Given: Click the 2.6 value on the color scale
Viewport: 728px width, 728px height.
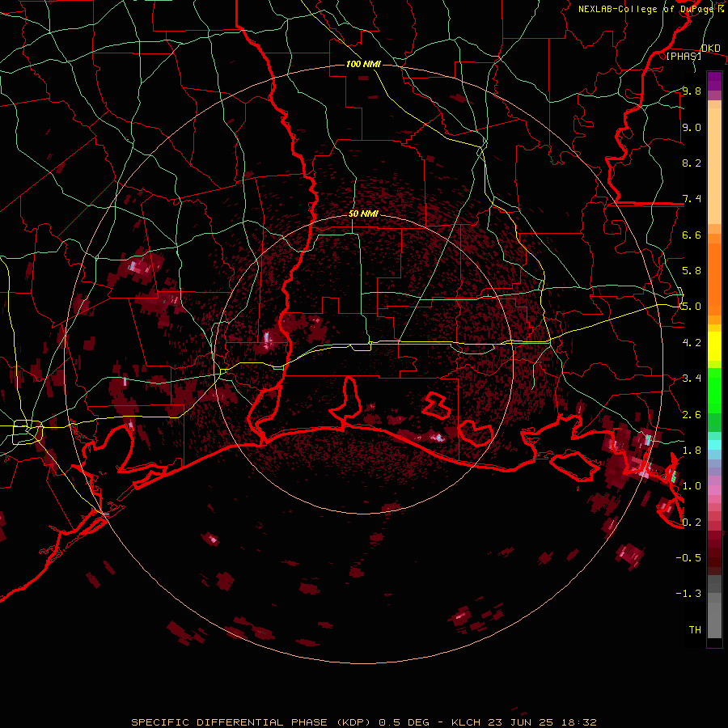Looking at the screenshot, I should tap(692, 415).
